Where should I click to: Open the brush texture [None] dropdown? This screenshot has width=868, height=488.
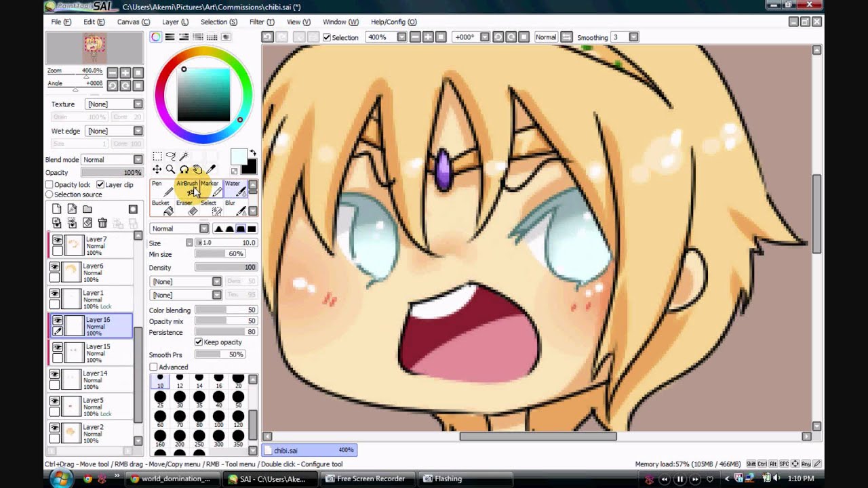pos(186,295)
